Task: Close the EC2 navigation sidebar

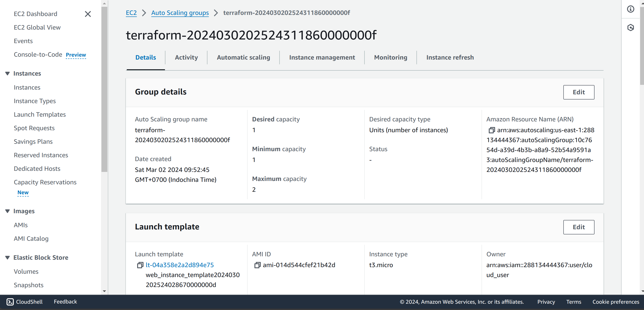Action: [x=88, y=14]
